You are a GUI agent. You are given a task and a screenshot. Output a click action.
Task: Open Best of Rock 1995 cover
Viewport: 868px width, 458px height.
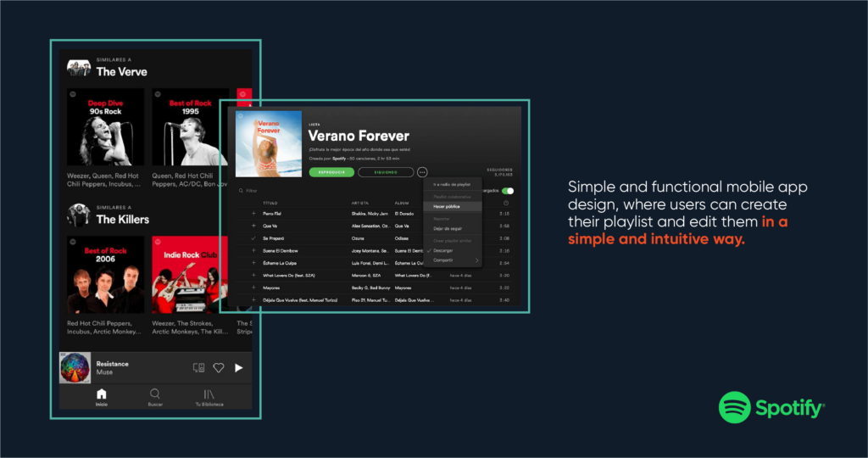pyautogui.click(x=190, y=127)
